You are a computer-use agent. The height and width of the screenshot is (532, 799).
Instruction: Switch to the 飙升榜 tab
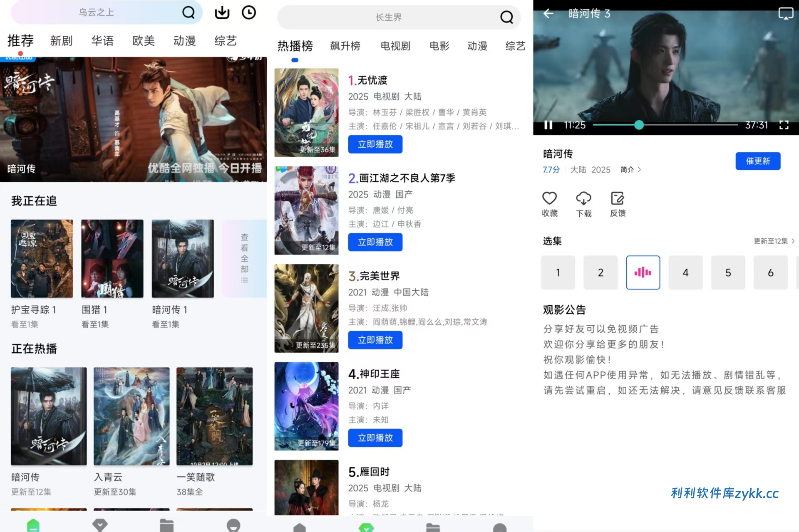(x=345, y=46)
